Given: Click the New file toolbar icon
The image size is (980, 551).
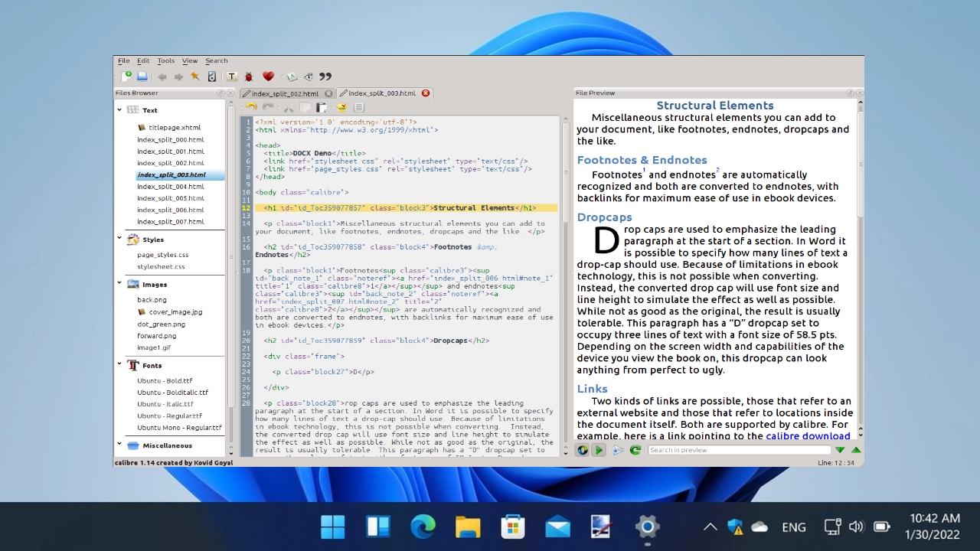Looking at the screenshot, I should (x=126, y=77).
